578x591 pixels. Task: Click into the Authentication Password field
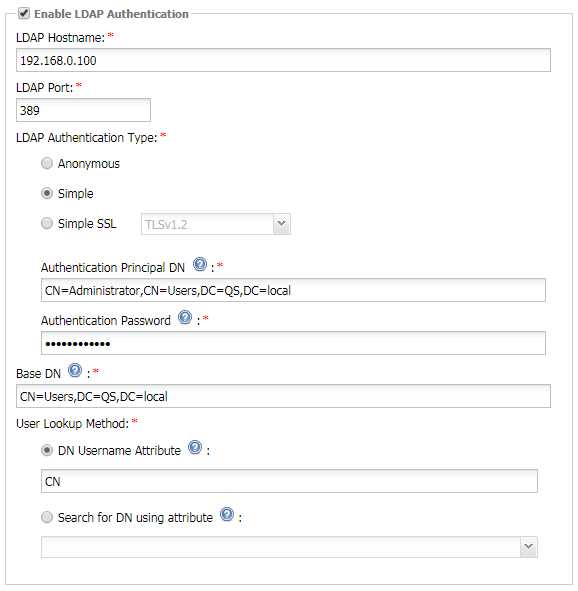click(293, 343)
